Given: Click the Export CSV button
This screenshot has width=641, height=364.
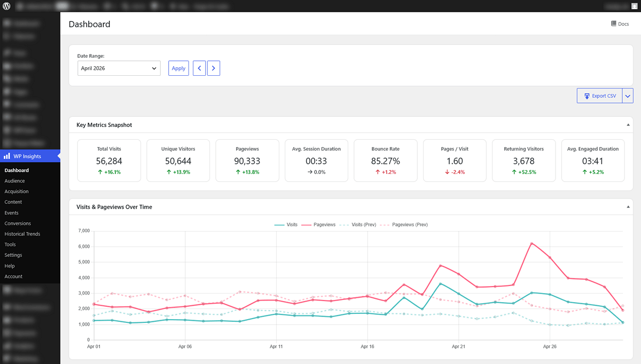Looking at the screenshot, I should 600,96.
